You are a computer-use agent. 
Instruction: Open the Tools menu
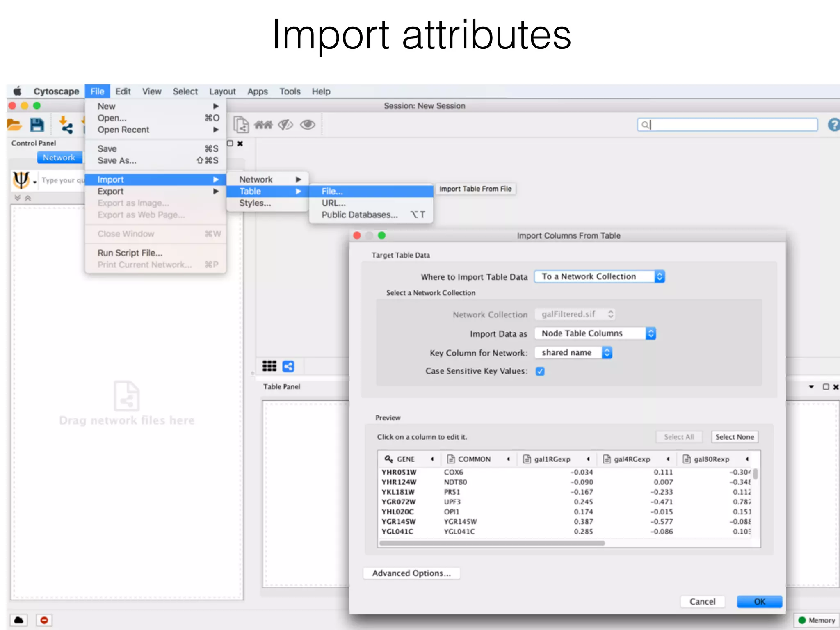click(290, 91)
